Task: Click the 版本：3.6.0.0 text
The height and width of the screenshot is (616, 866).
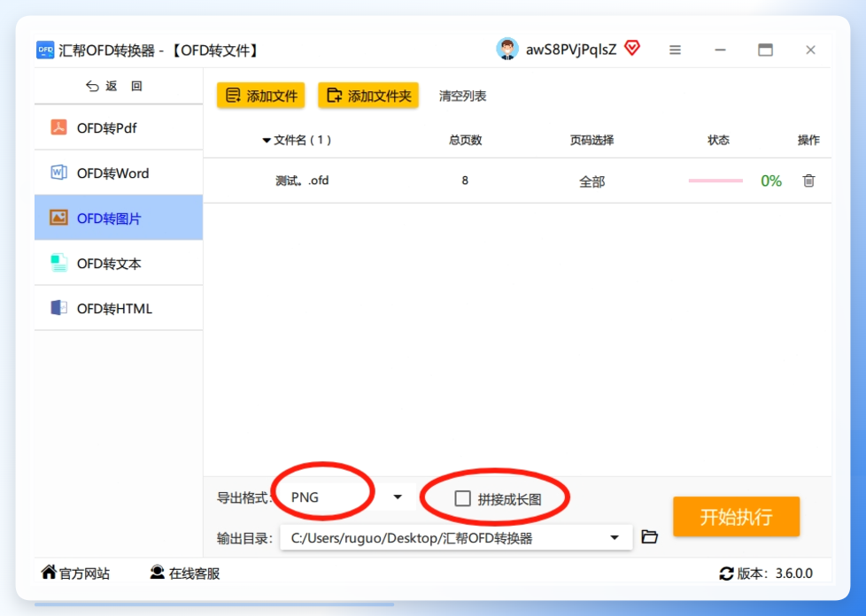Action: 775,574
